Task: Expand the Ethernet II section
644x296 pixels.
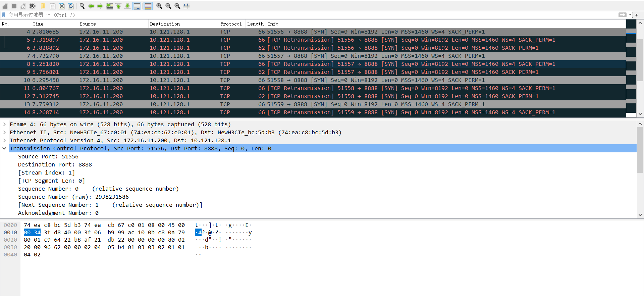Action: tap(4, 132)
